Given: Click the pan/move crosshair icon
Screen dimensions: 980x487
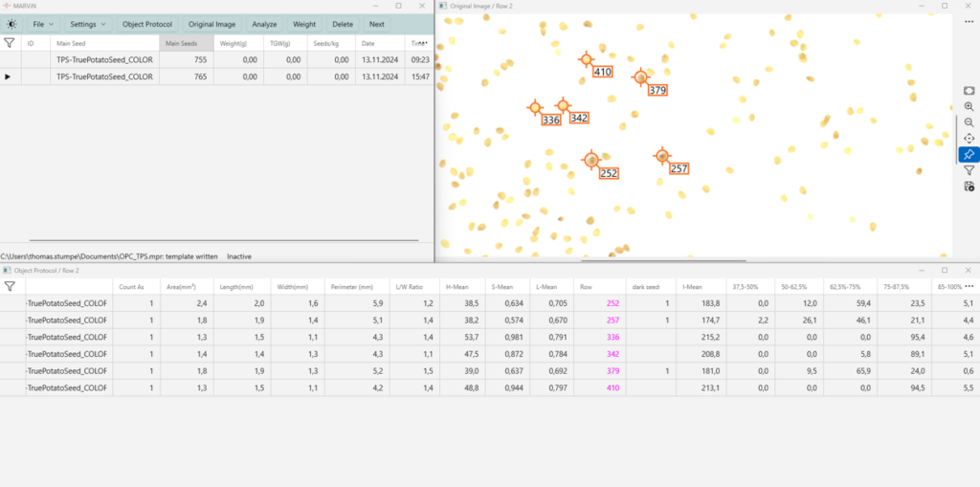Looking at the screenshot, I should (x=969, y=138).
